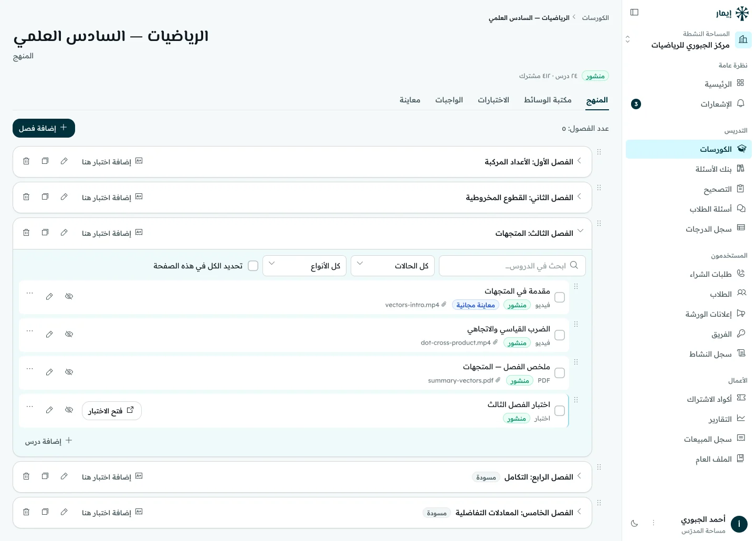756x541 pixels.
Task: Switch to مكتبة الوسائط tab
Action: click(x=548, y=100)
